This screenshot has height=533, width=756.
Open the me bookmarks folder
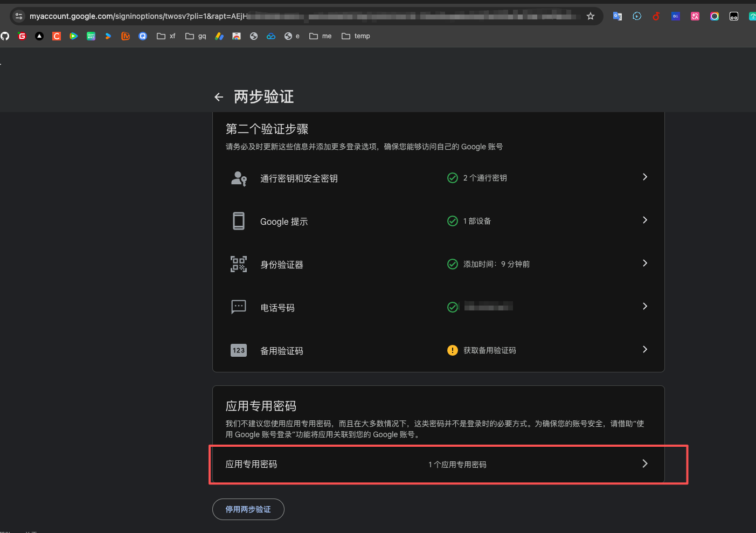pos(321,36)
